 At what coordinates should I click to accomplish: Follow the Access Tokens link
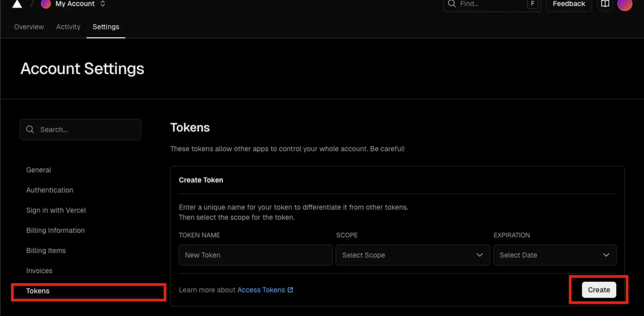click(261, 290)
